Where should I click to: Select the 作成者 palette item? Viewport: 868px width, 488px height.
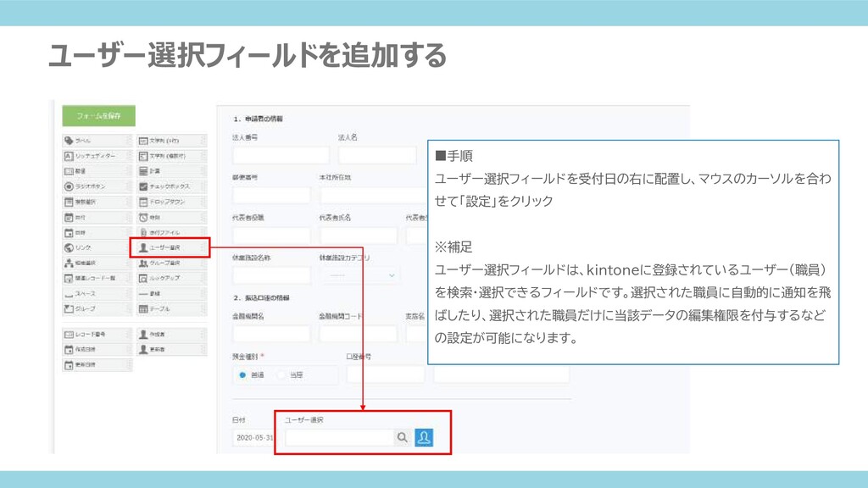(x=171, y=334)
